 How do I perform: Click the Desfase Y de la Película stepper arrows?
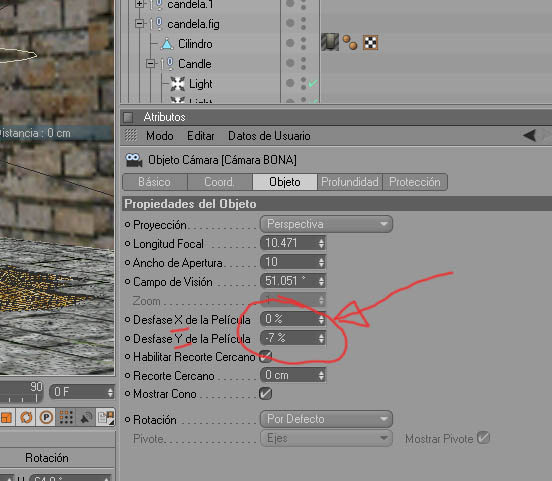[321, 338]
